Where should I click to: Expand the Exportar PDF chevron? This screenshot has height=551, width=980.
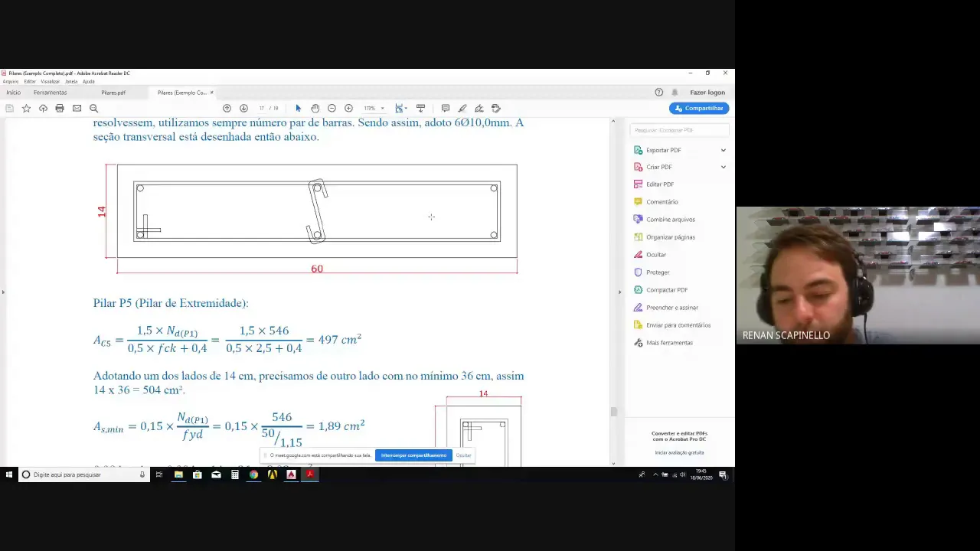click(x=723, y=150)
